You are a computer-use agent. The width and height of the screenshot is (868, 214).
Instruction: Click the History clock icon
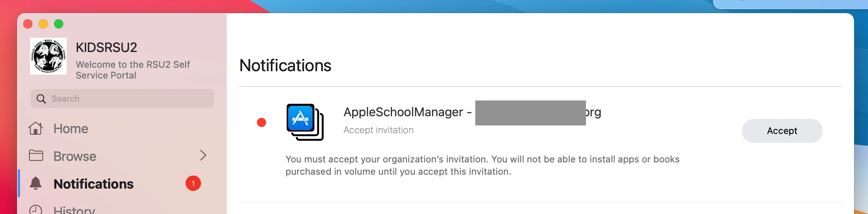point(36,209)
